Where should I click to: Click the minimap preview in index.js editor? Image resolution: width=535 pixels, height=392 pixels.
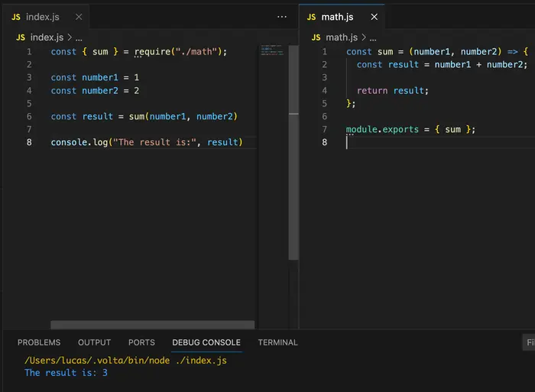coord(272,50)
